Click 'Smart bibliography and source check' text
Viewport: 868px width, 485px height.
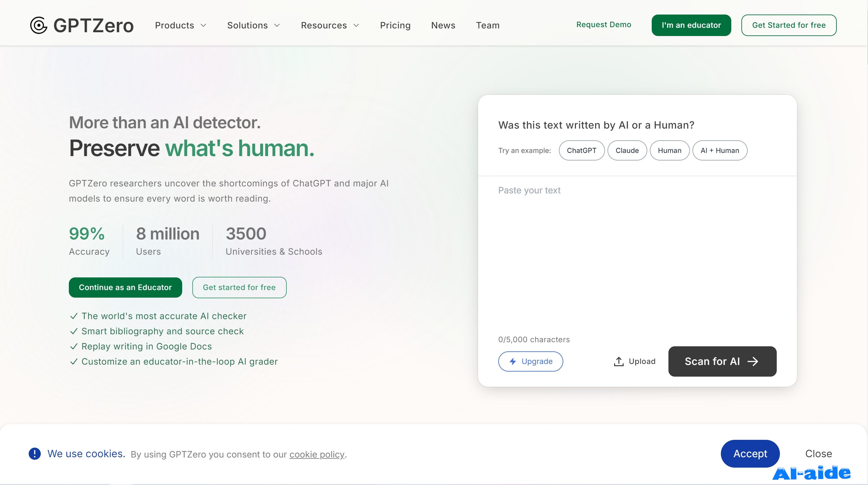162,331
